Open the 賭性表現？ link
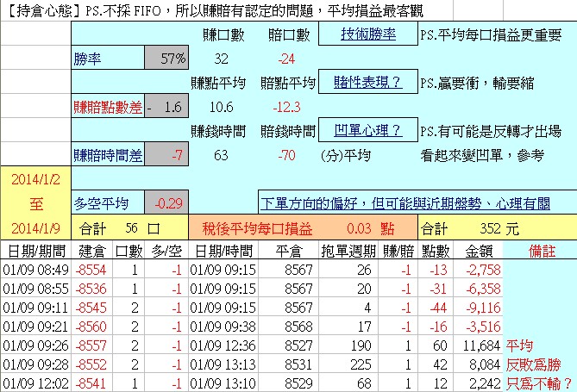 click(x=368, y=82)
